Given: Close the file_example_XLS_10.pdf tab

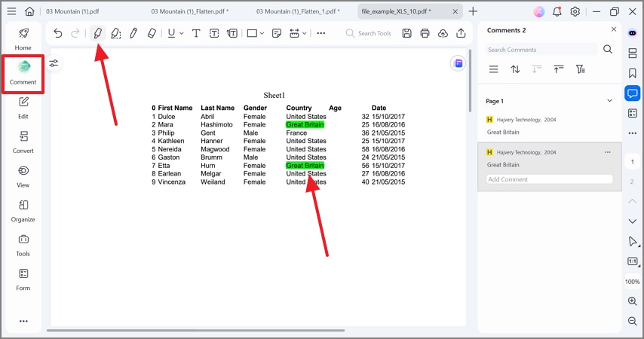Looking at the screenshot, I should pos(455,11).
